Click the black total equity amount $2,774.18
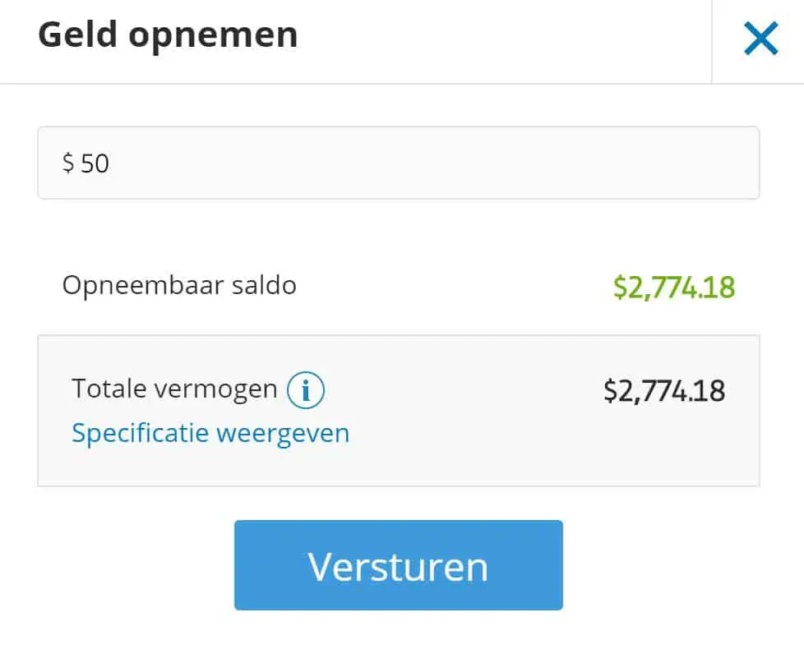Screen dimensions: 804x672 (x=664, y=391)
